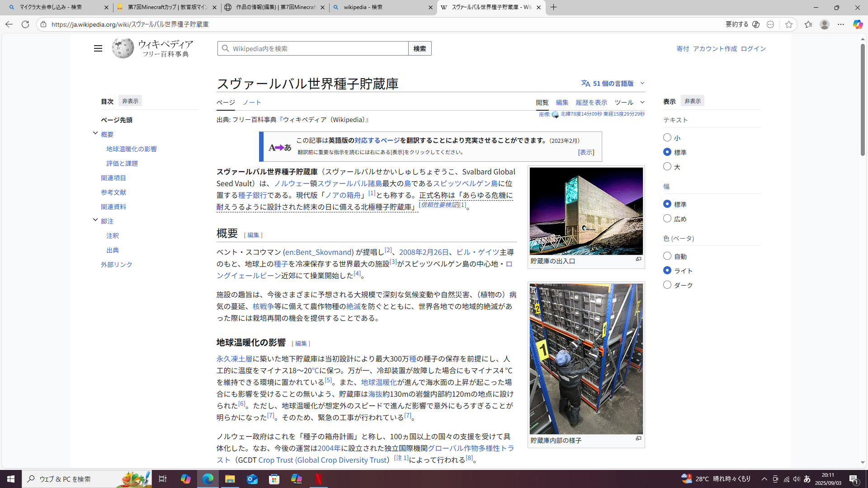Click the ログイン login link
The width and height of the screenshot is (868, 488).
click(753, 49)
